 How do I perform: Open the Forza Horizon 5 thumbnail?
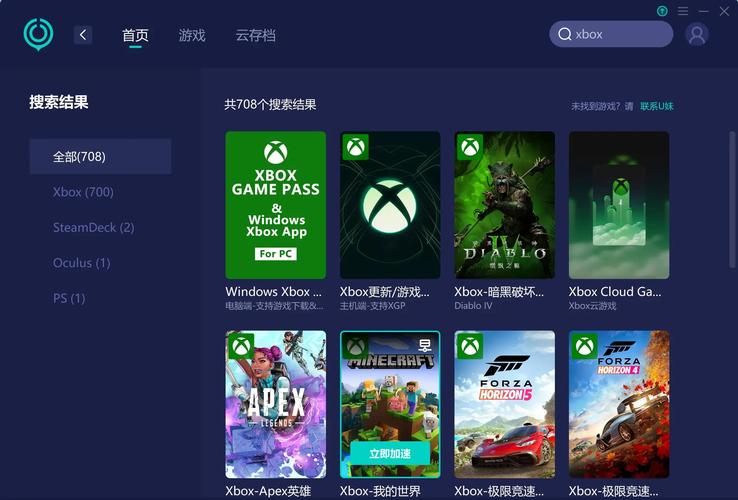tap(505, 404)
